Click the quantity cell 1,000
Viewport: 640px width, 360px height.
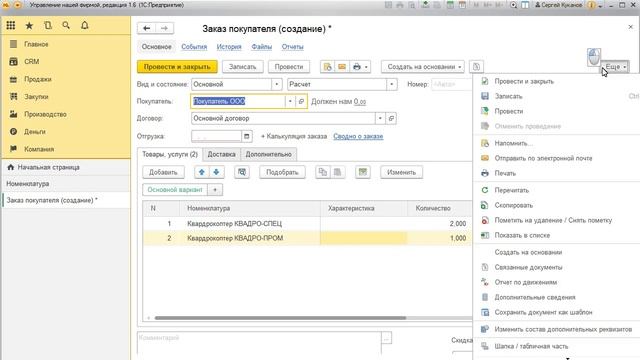coord(439,238)
